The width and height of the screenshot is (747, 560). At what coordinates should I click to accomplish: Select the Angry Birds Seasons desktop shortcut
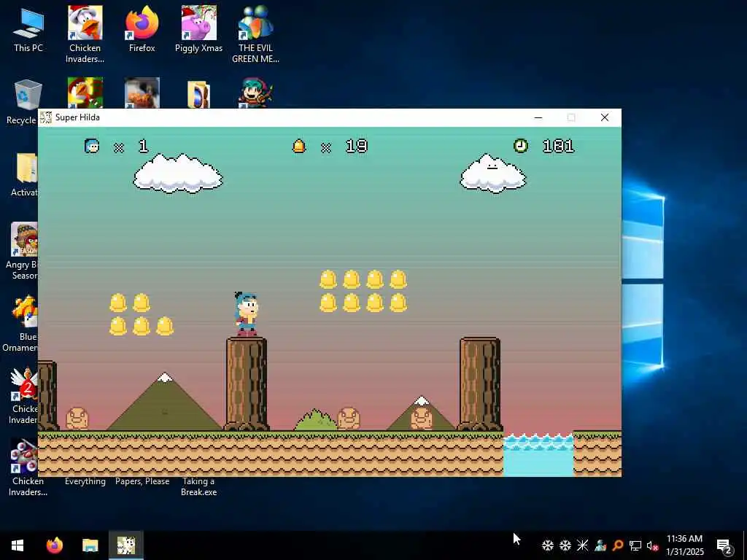click(23, 252)
